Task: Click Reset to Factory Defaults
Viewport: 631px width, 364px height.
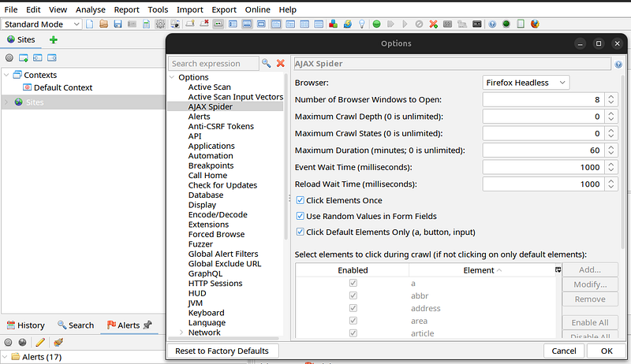Action: (x=222, y=351)
